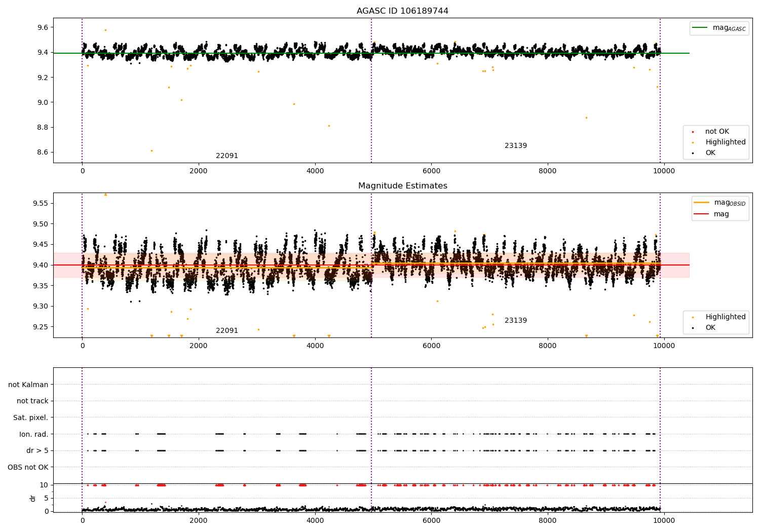Image resolution: width=760 pixels, height=532 pixels.
Task: Select the 'not OK' legend entry
Action: 717,132
